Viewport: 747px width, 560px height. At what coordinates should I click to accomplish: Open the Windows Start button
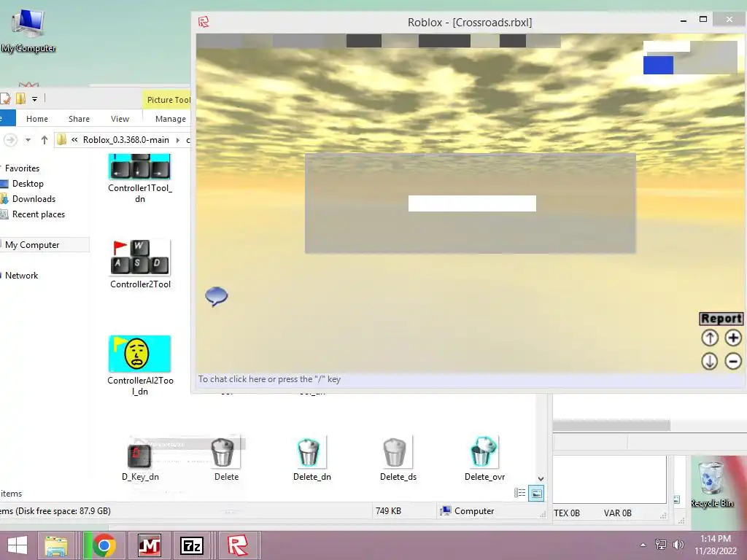coord(18,545)
